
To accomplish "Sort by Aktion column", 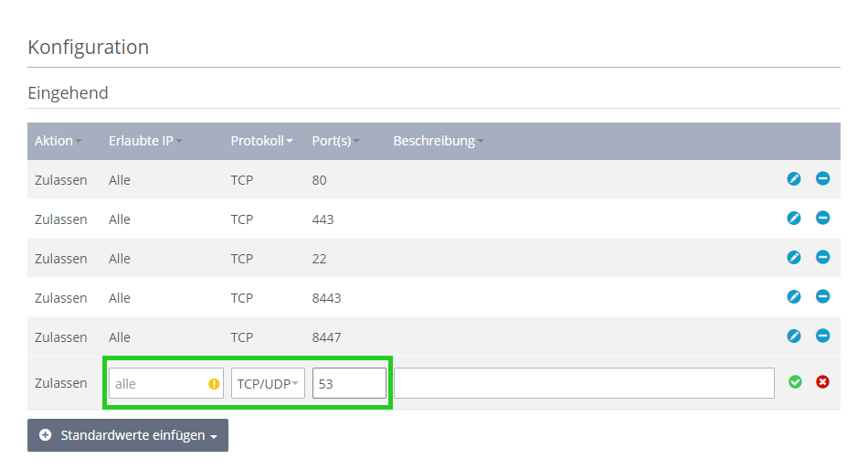I will point(58,141).
